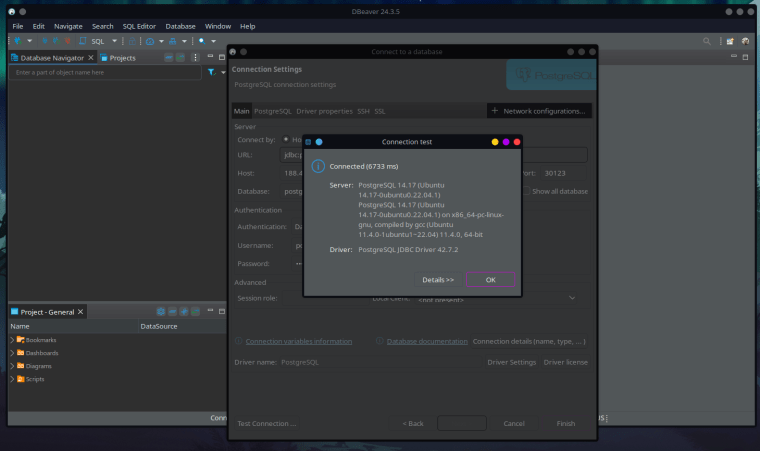
Task: Click the object name filter field
Action: pyautogui.click(x=105, y=72)
